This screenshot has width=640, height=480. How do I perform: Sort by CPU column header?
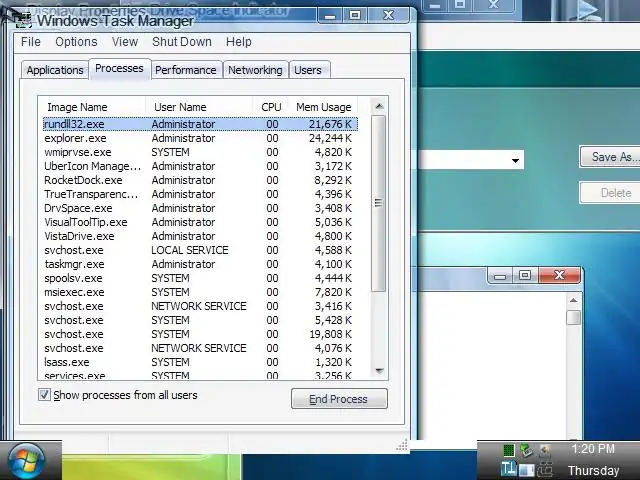[271, 107]
